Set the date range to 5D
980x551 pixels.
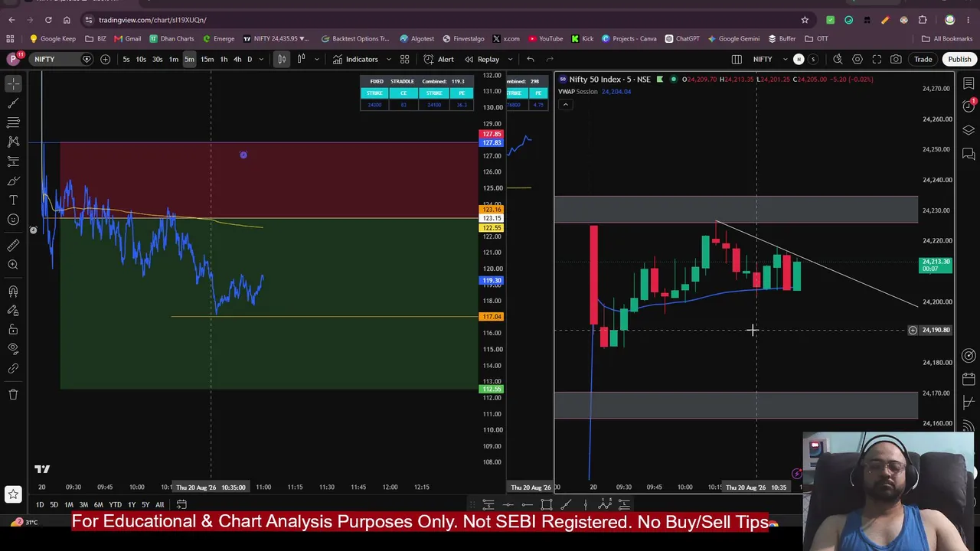[x=54, y=504]
